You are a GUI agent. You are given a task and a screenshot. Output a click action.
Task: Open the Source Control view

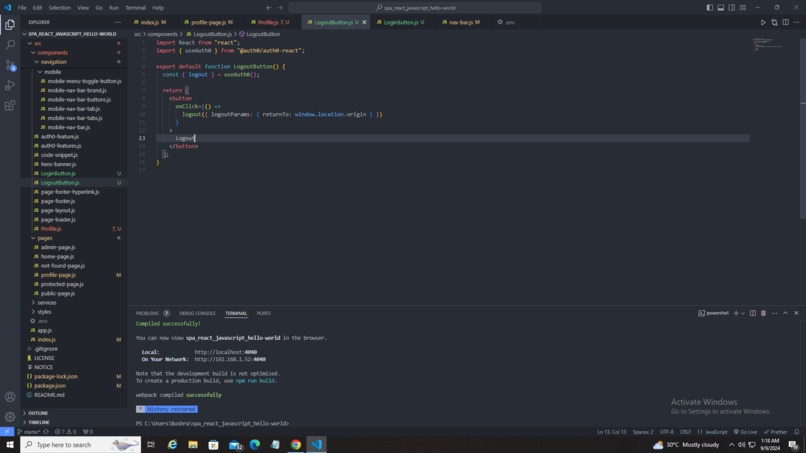(10, 65)
